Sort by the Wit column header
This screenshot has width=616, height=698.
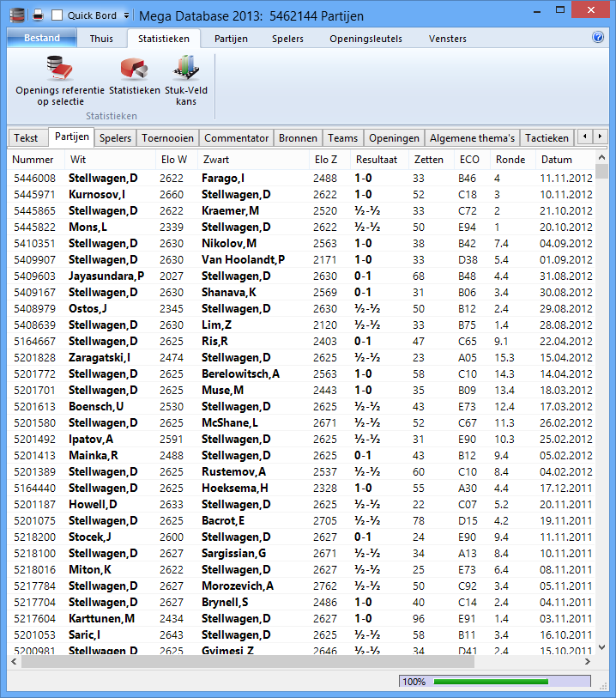point(111,160)
